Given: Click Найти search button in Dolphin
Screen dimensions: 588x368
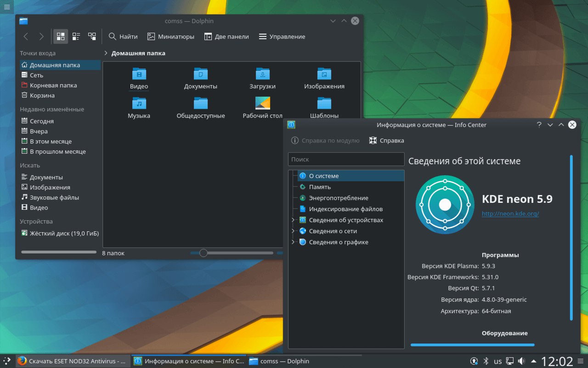Looking at the screenshot, I should coord(123,36).
